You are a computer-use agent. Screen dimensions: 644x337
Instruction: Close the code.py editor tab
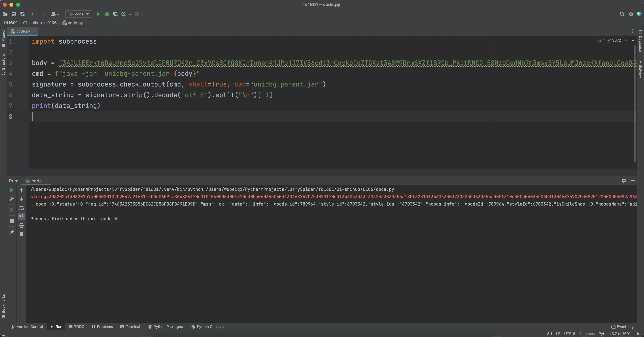[34, 31]
